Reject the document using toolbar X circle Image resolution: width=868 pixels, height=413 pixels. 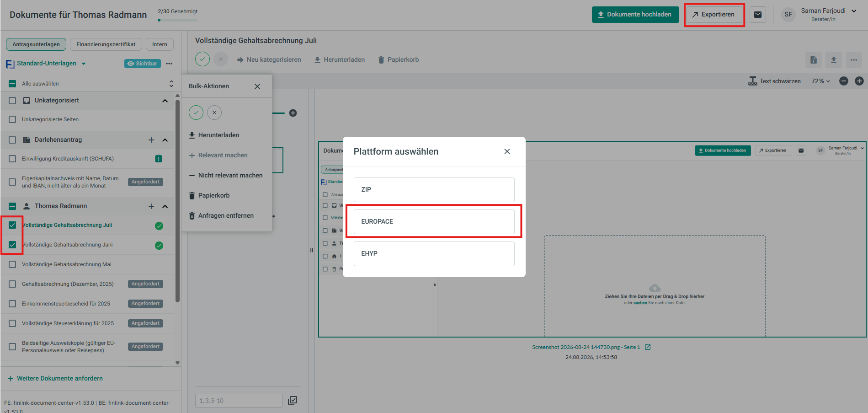pos(221,59)
